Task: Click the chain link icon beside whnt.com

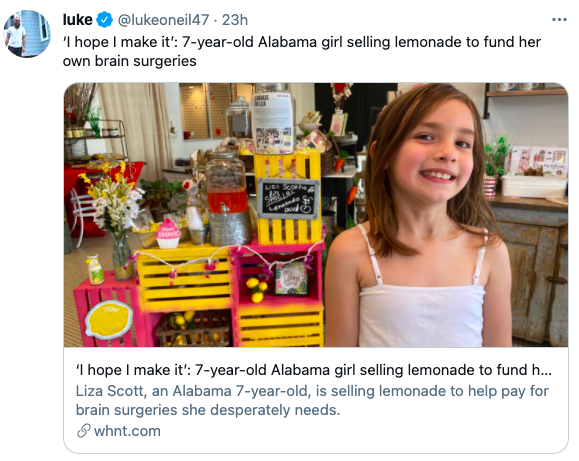Action: pyautogui.click(x=84, y=431)
